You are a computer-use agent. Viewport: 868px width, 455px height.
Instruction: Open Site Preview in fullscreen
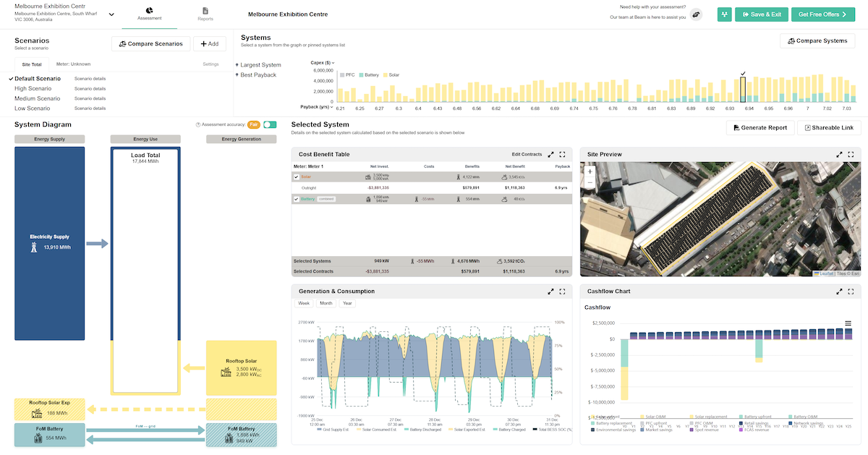point(851,154)
